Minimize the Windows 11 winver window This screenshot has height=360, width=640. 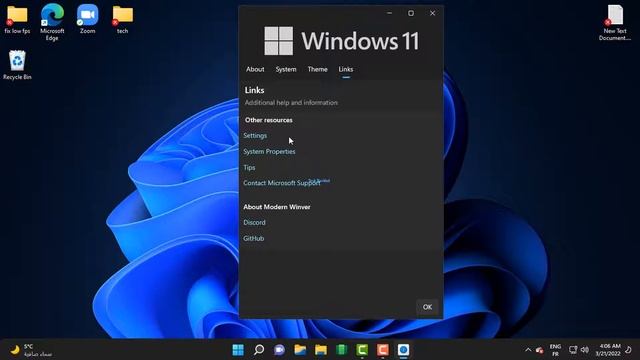(x=389, y=13)
